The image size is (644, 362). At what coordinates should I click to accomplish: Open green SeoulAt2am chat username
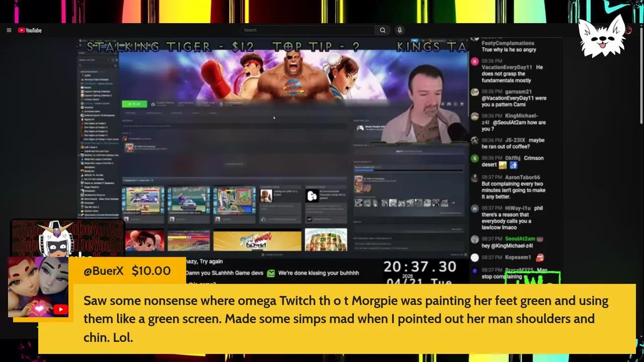520,239
